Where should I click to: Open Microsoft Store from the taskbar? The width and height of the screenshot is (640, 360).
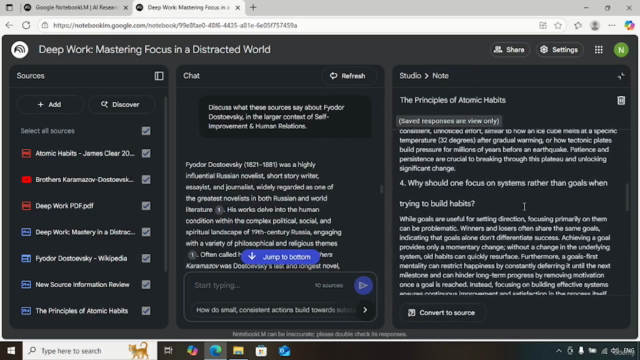coord(261,351)
